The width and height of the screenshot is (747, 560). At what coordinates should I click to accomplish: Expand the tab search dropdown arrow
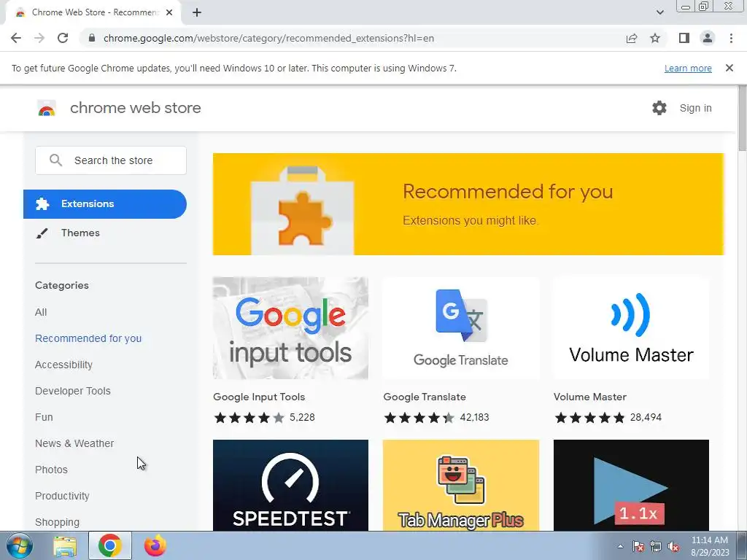click(659, 12)
